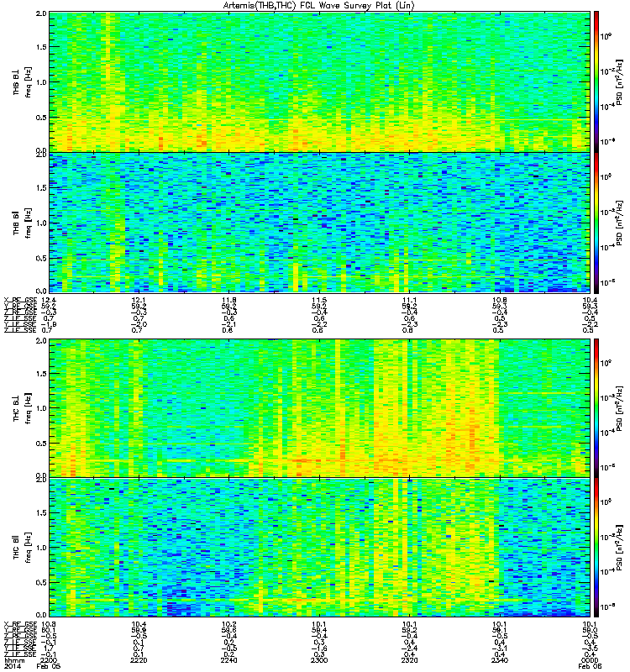Click the 2200 time tick label
This screenshot has height=672, width=630.
click(48, 660)
